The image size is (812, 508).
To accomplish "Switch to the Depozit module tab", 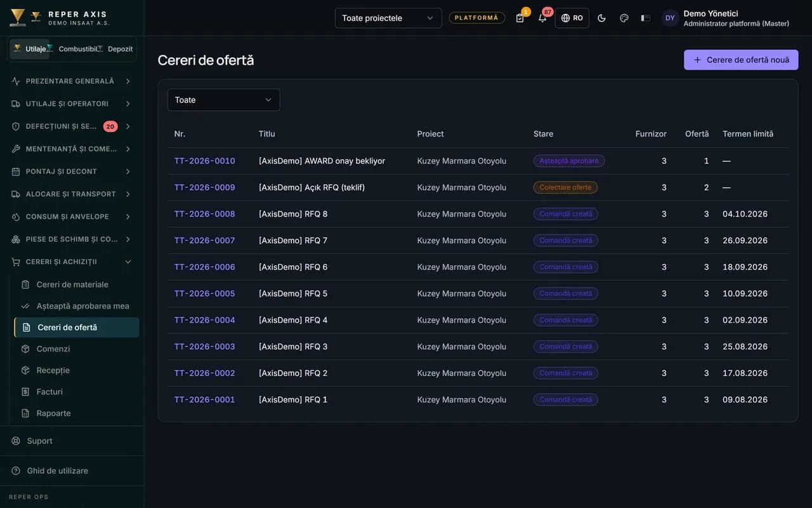I will pyautogui.click(x=116, y=49).
